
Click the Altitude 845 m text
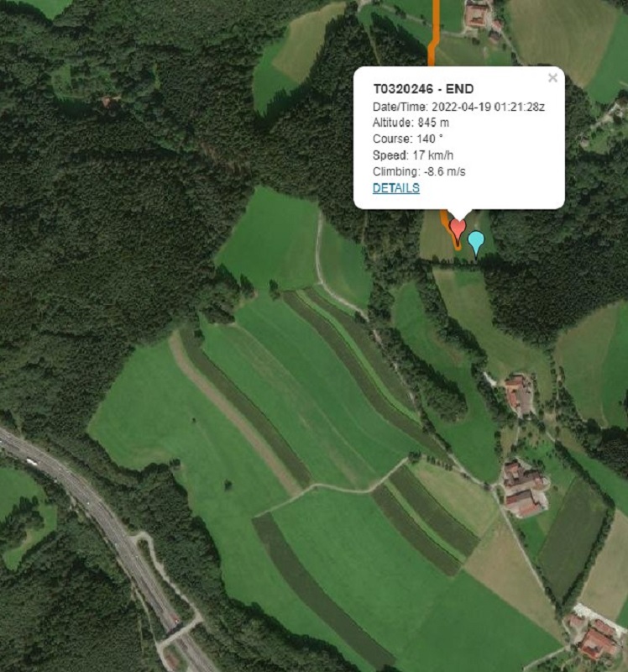point(411,123)
